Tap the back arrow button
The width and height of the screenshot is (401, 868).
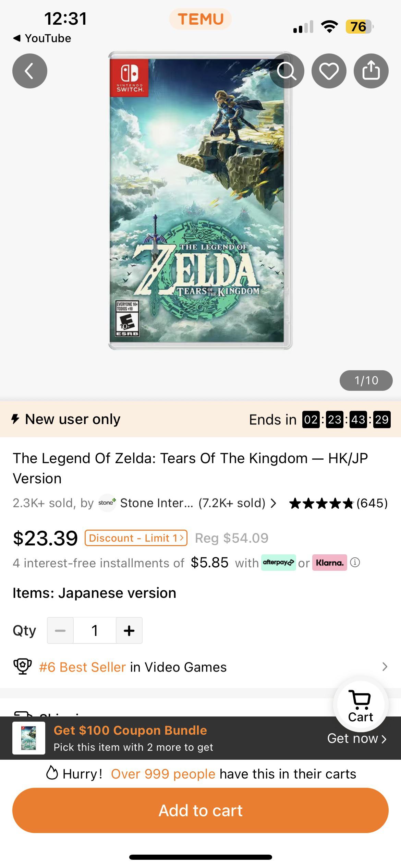(30, 71)
